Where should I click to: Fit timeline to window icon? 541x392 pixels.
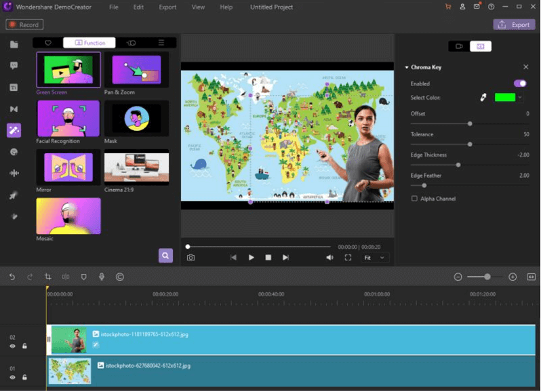click(532, 277)
